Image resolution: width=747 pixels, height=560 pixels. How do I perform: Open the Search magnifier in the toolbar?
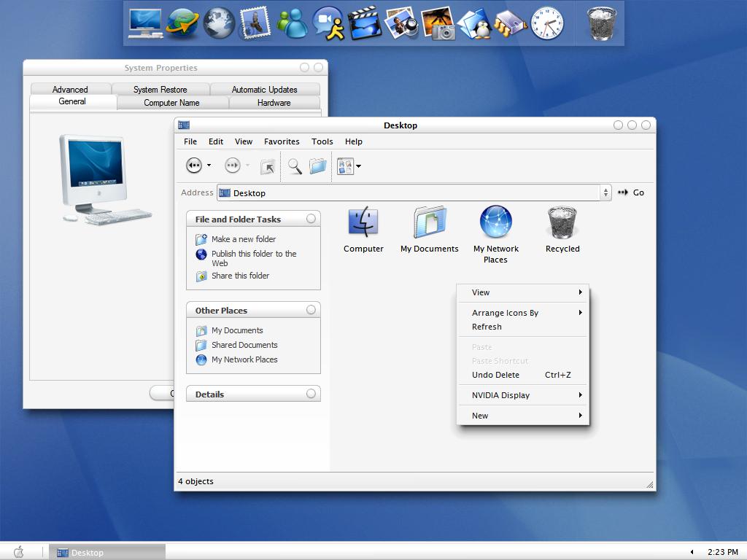coord(295,166)
